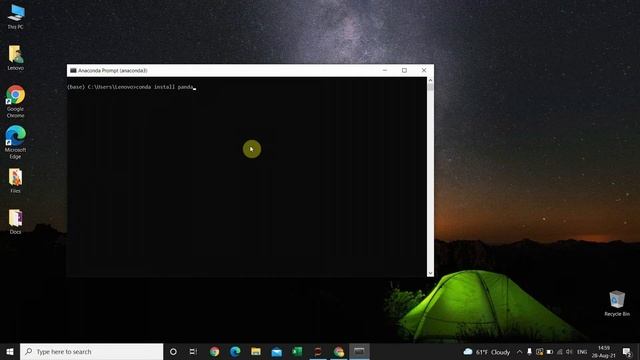640x360 pixels.
Task: Open the Lenovo user folder icon
Action: [x=16, y=58]
